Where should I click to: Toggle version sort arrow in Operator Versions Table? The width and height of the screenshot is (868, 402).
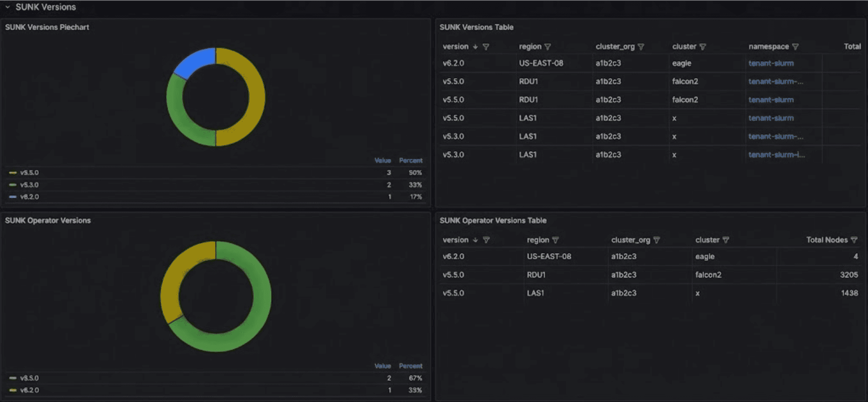click(x=475, y=240)
